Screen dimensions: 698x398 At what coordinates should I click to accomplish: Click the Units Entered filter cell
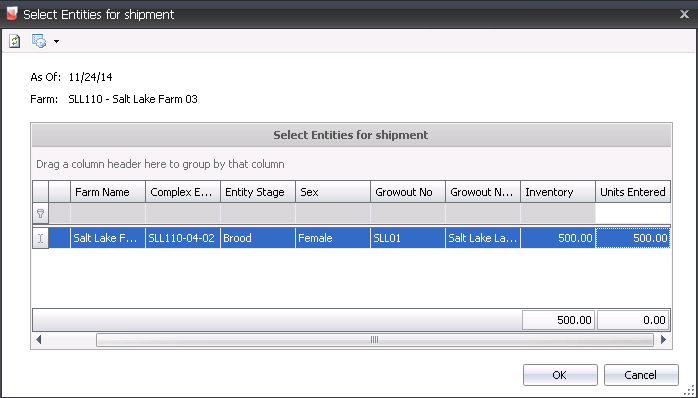[x=633, y=214]
